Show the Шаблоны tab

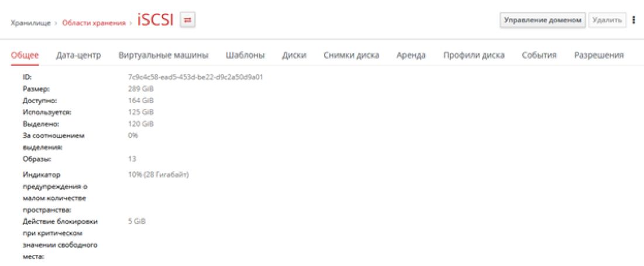click(245, 55)
